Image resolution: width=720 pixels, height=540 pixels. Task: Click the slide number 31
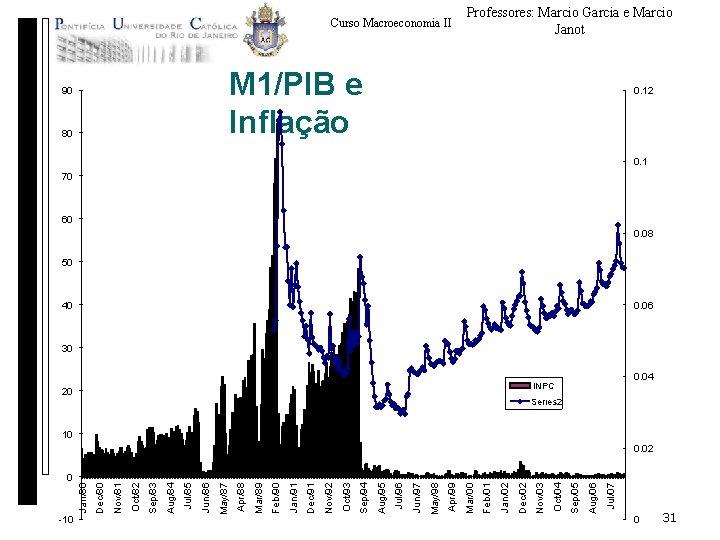[x=669, y=518]
